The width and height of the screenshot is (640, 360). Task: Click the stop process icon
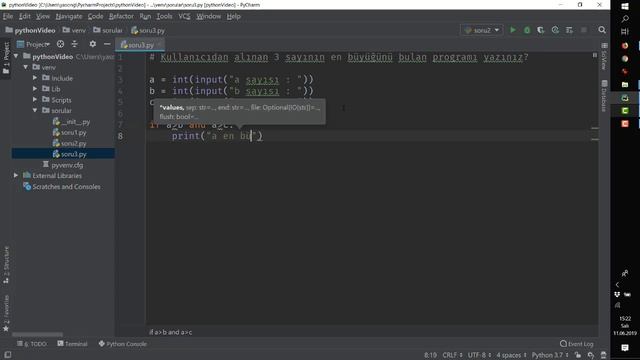(x=584, y=30)
